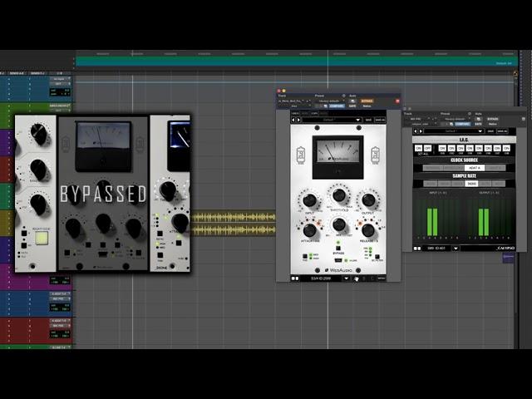Viewport: 532px width, 399px height.
Task: Toggle CH1 ON button in Calypso
Action: pyautogui.click(x=442, y=148)
